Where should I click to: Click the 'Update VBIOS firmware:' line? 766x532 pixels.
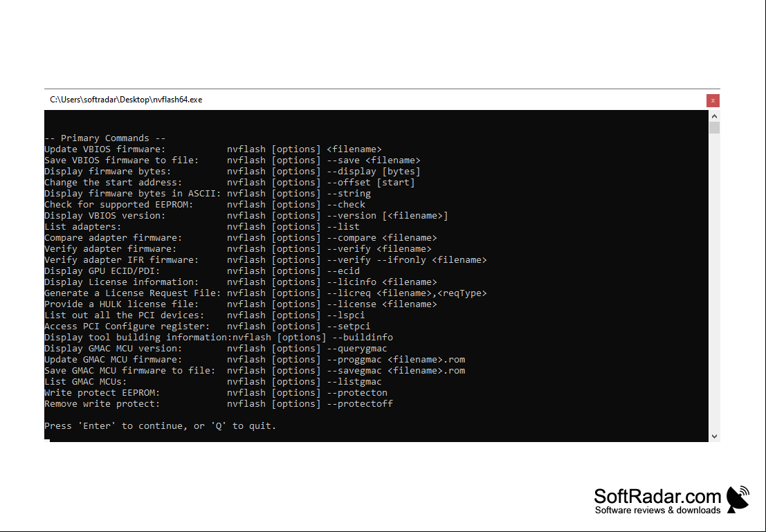tap(213, 149)
